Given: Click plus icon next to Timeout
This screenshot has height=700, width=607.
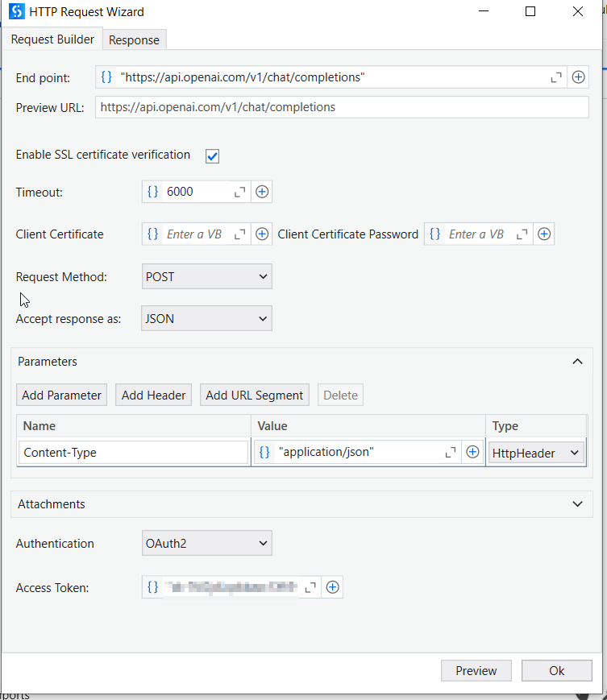Looking at the screenshot, I should click(262, 192).
